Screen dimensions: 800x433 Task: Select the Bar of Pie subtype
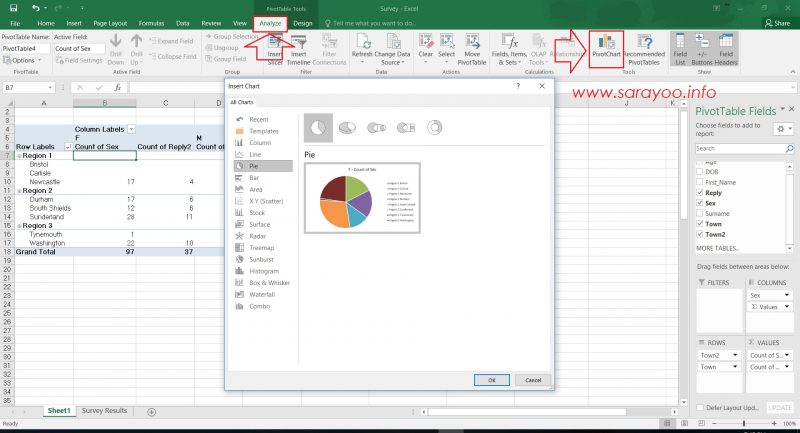[x=406, y=128]
